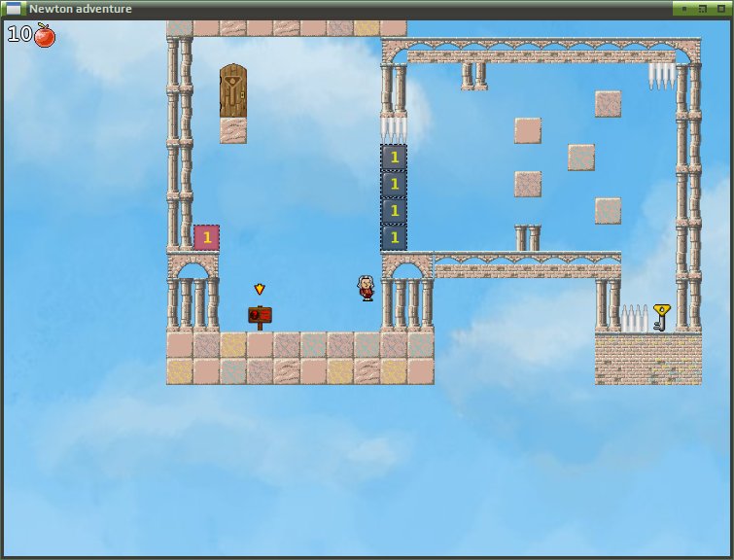Screen dimensions: 734x560
Task: Click the short pillar pair on the right bridge
Action: [x=528, y=238]
